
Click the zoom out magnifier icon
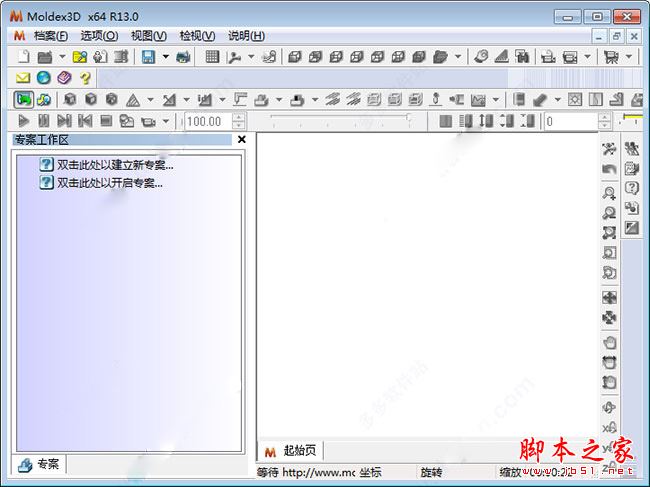[609, 213]
